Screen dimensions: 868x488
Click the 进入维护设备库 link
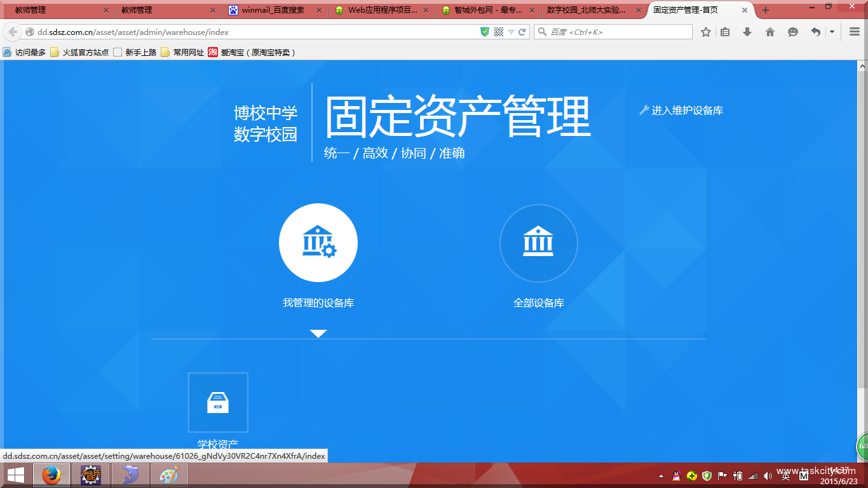[681, 111]
